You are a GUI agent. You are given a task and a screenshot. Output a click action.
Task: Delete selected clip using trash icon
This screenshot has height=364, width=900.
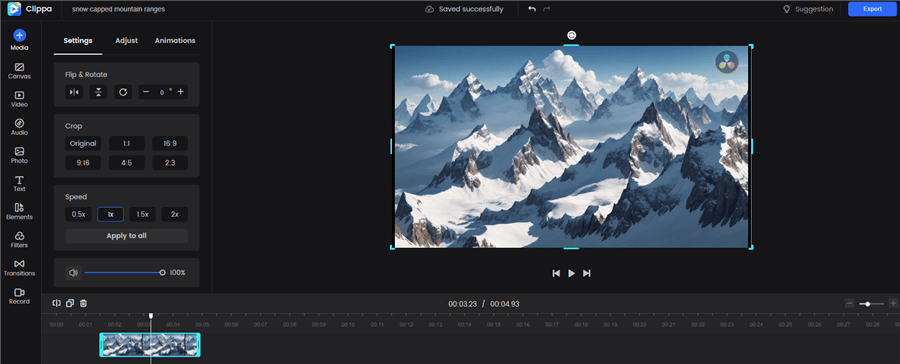click(83, 303)
